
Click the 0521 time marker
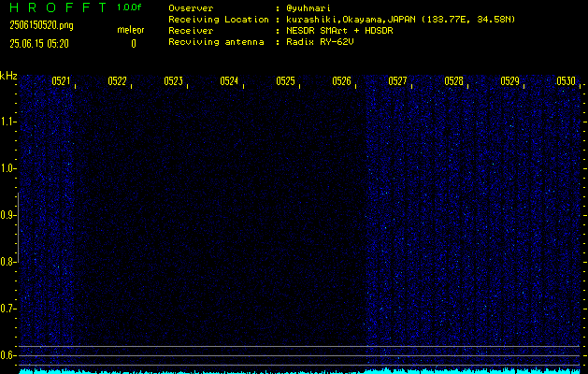61,81
